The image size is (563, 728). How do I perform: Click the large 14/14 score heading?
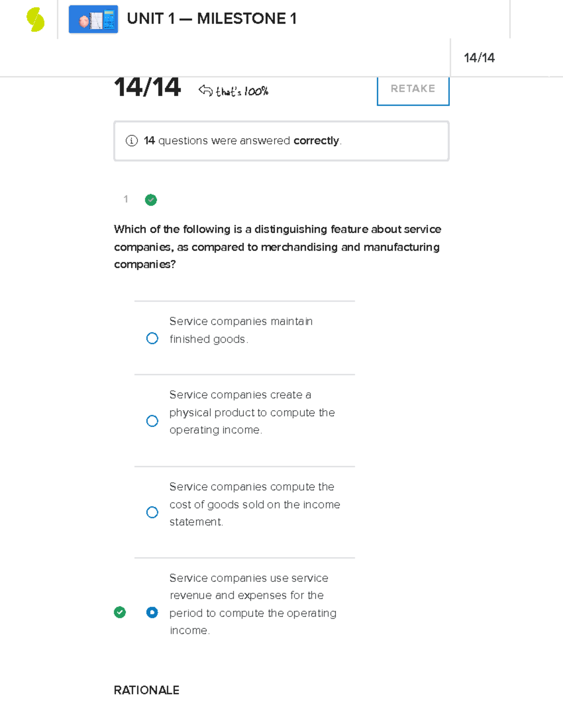click(147, 88)
